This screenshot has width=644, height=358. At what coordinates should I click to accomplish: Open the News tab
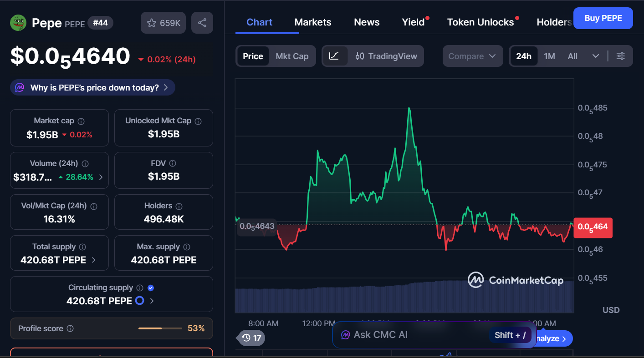(366, 21)
